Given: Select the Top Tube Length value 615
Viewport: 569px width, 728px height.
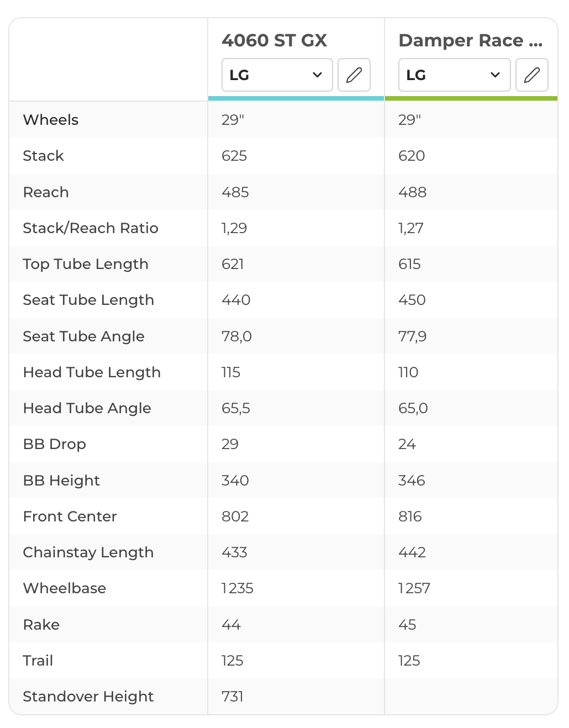Looking at the screenshot, I should point(409,264).
